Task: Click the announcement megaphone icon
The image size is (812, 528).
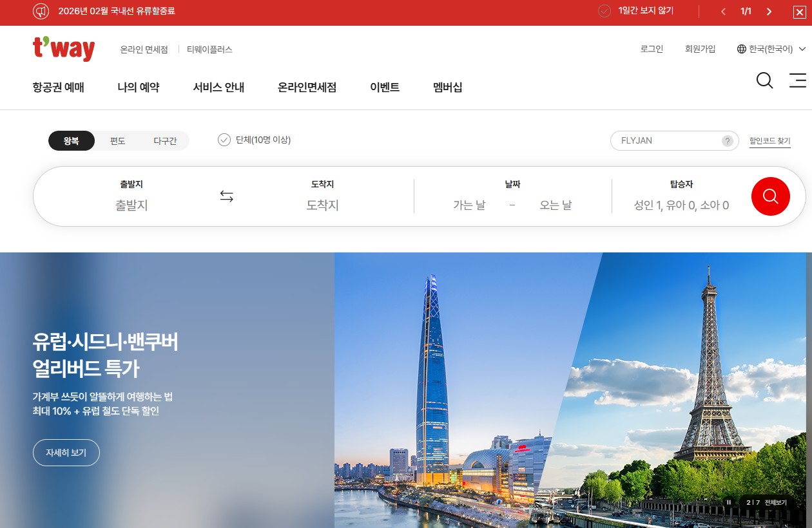Action: (41, 12)
